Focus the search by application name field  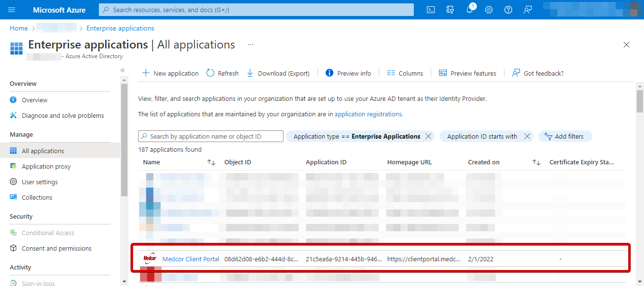pos(211,137)
